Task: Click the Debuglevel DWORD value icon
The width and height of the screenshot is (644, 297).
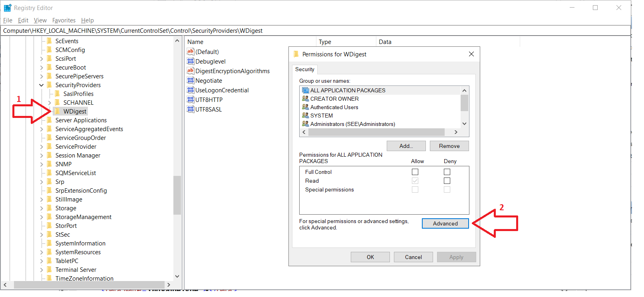Action: [x=191, y=61]
